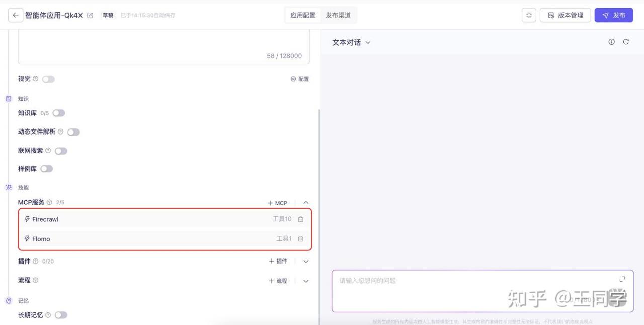Expand the 流程 section
This screenshot has height=325, width=644.
coord(306,281)
